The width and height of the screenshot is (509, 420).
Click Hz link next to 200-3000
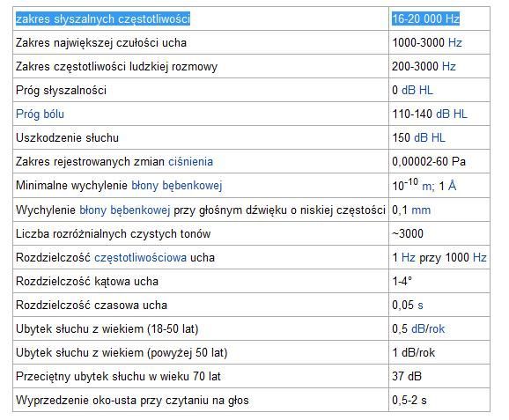tap(449, 66)
